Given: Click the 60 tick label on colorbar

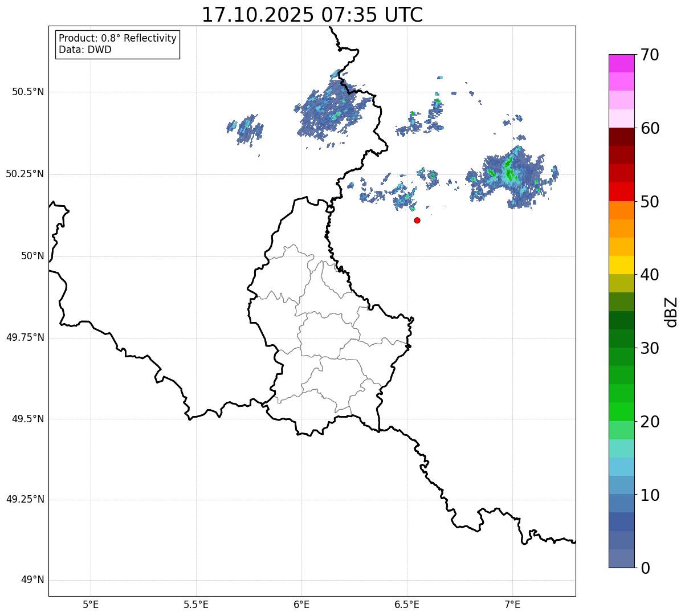Looking at the screenshot, I should [x=650, y=128].
